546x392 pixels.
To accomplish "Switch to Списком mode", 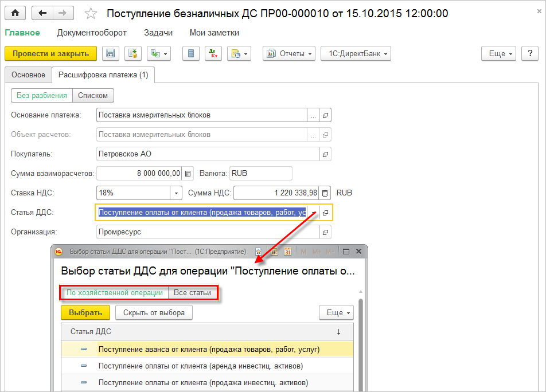I will (93, 95).
